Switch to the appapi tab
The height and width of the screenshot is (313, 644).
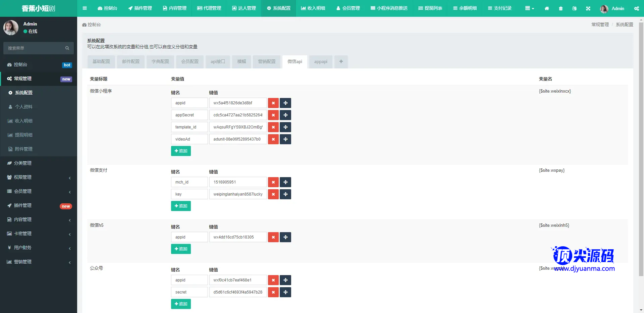(321, 62)
